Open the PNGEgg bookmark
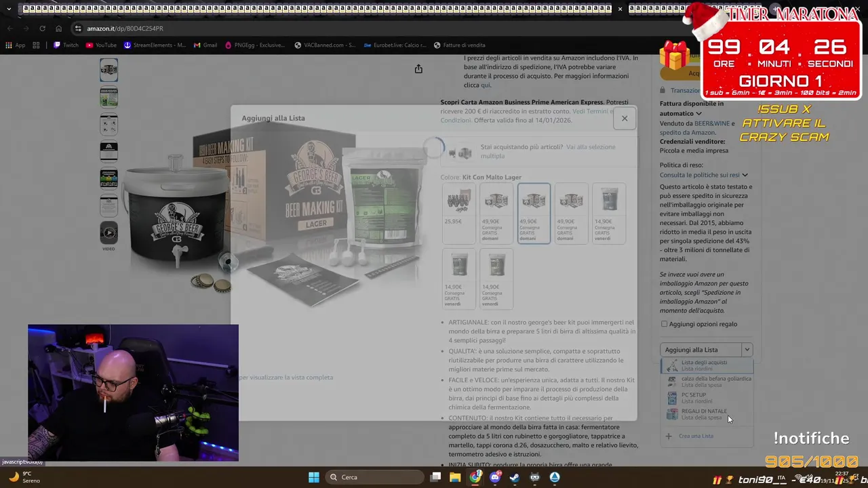The image size is (868, 488). coord(255,45)
